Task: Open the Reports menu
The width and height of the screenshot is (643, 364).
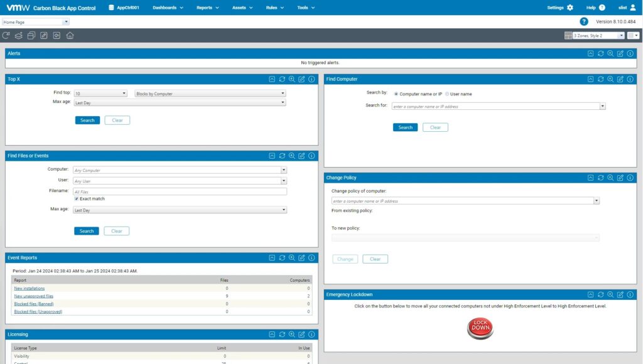Action: [207, 8]
